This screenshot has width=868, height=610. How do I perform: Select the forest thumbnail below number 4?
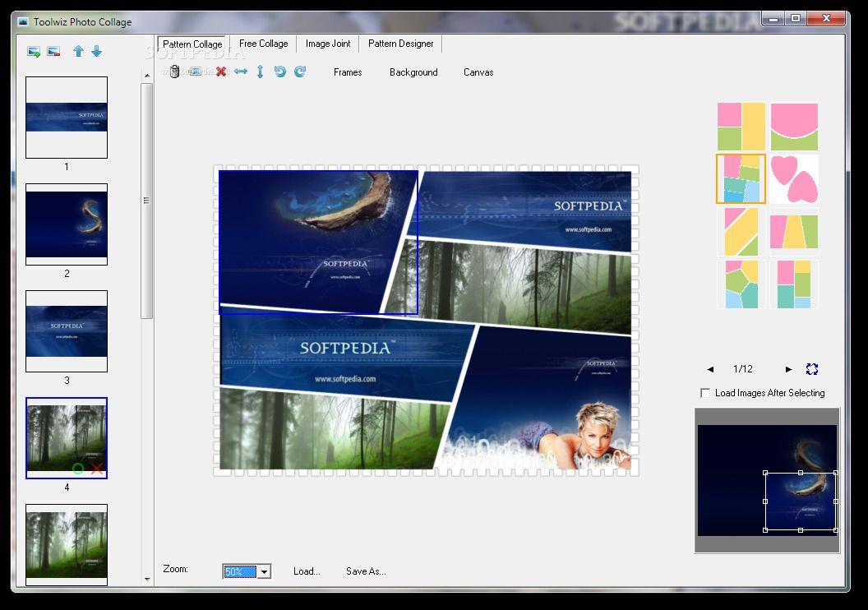(x=67, y=545)
